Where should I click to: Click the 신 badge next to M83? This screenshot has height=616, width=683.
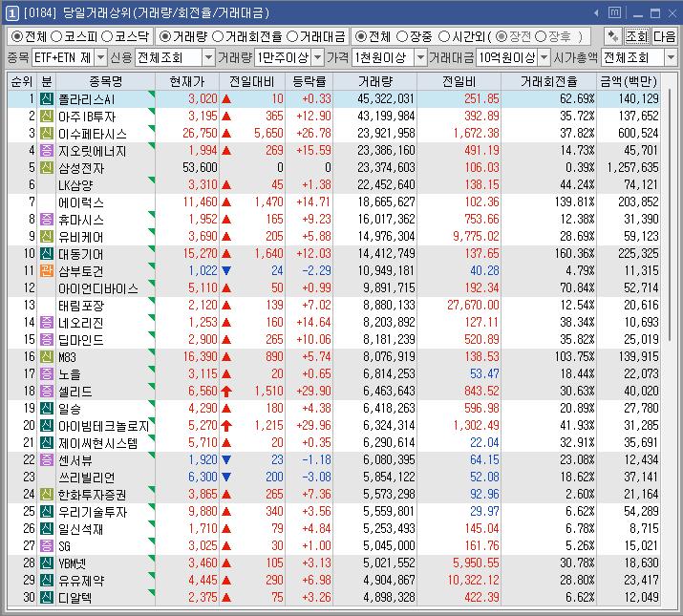[x=47, y=357]
